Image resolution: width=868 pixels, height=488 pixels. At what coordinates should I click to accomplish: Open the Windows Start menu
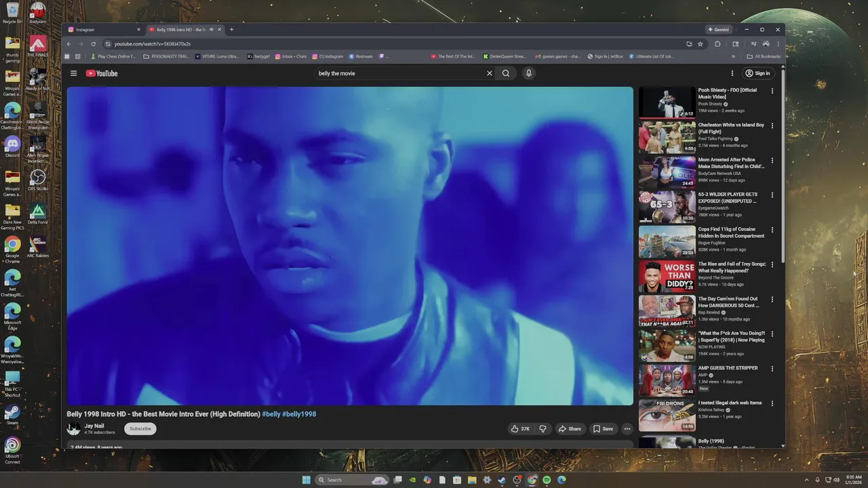(x=306, y=480)
